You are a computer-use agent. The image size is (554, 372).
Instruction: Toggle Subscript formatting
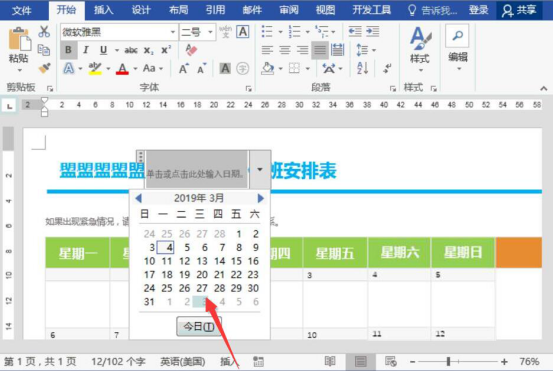[x=148, y=51]
